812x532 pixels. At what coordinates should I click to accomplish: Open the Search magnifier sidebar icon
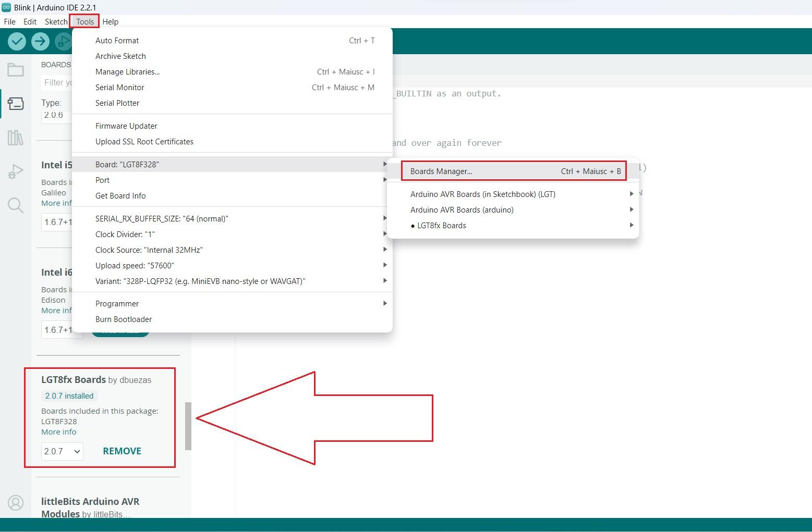click(16, 205)
